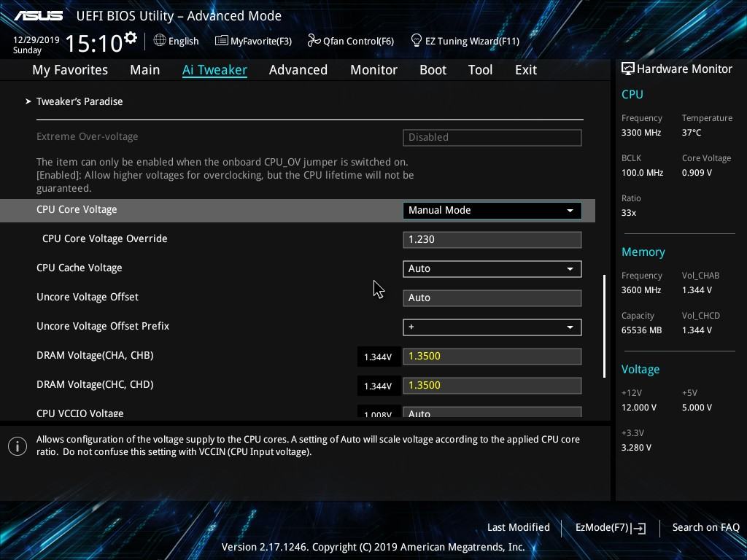The width and height of the screenshot is (747, 560).
Task: Click the CPU VCCIO Voltage field
Action: pos(492,413)
